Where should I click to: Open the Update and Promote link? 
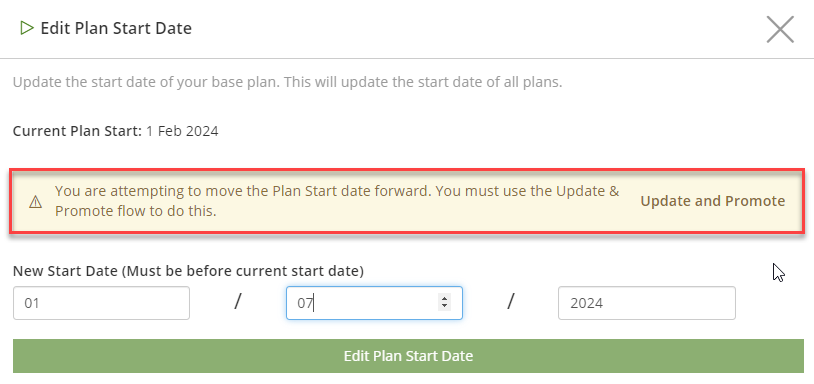712,201
